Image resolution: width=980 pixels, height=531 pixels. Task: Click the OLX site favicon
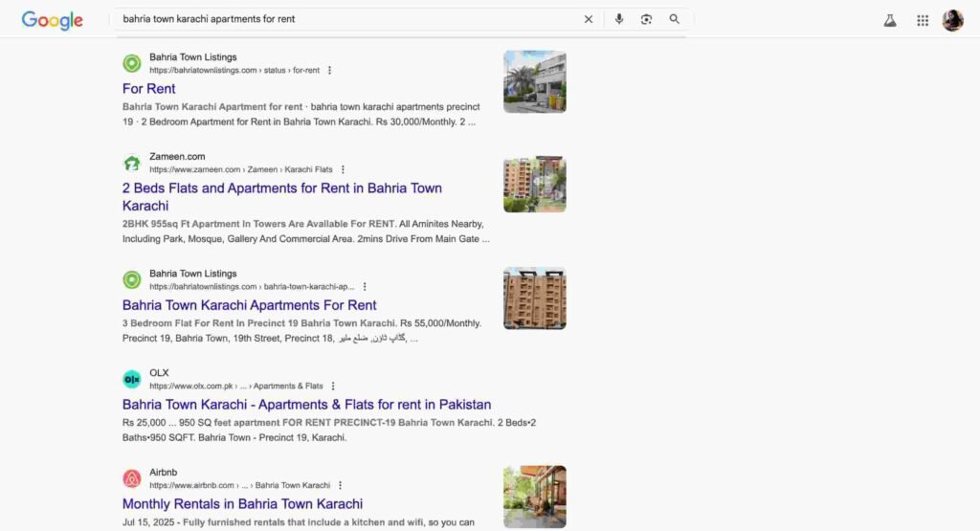132,379
